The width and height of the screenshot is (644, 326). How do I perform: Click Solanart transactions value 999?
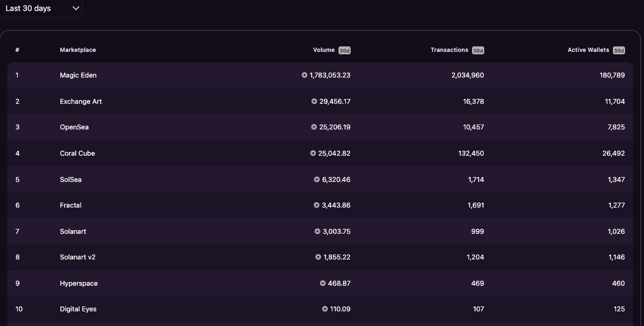tap(478, 231)
